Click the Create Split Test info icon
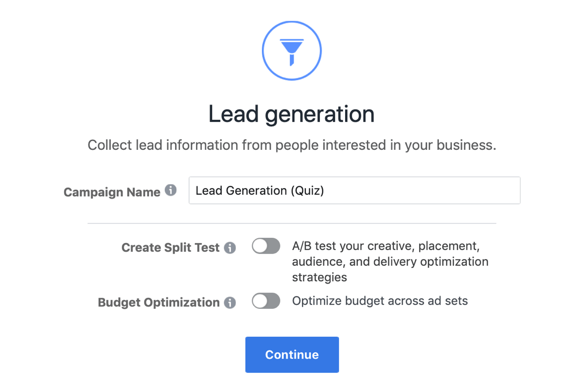The height and width of the screenshot is (392, 580). (231, 247)
